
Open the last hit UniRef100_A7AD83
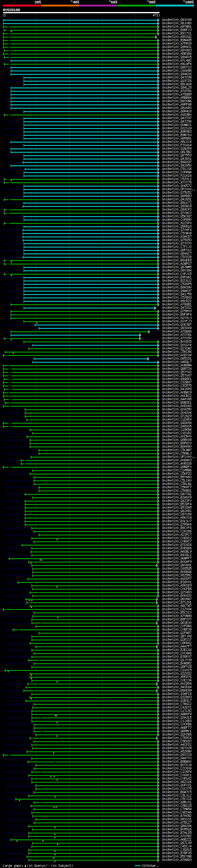(x=177, y=860)
